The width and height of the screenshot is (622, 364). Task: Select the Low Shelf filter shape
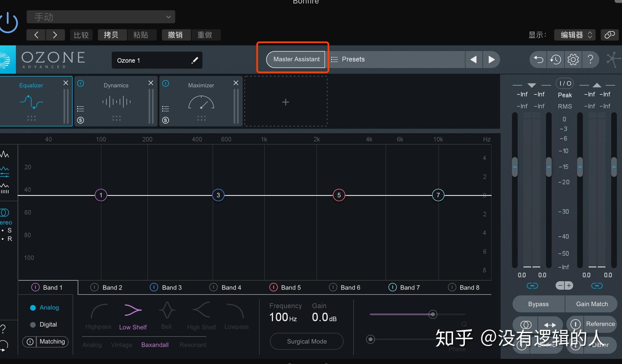point(133,316)
